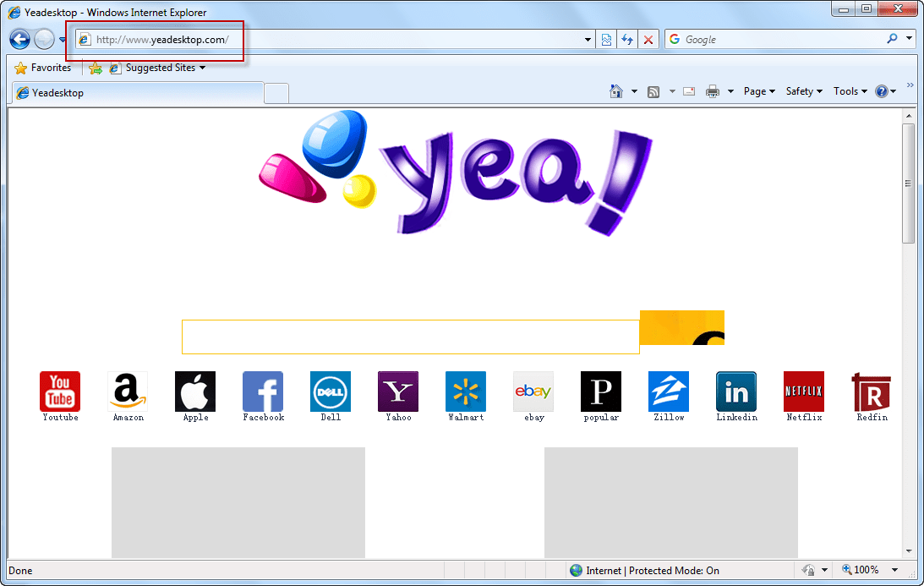Click the Help question mark icon
The width and height of the screenshot is (924, 586).
(882, 91)
